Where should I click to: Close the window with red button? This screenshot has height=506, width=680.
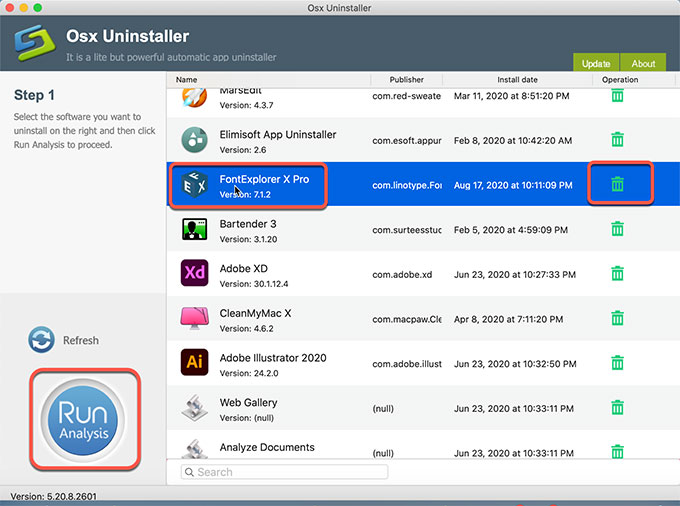click(x=10, y=7)
